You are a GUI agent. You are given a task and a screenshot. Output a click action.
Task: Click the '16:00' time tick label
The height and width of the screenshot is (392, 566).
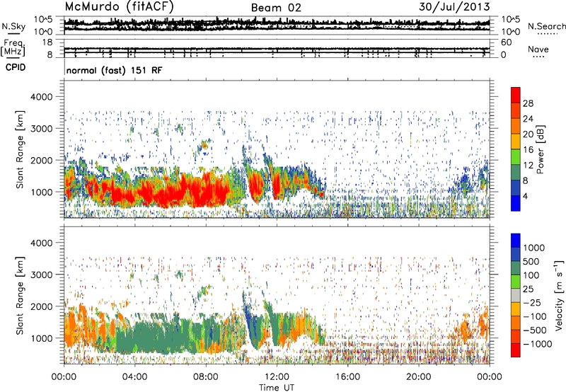click(347, 376)
